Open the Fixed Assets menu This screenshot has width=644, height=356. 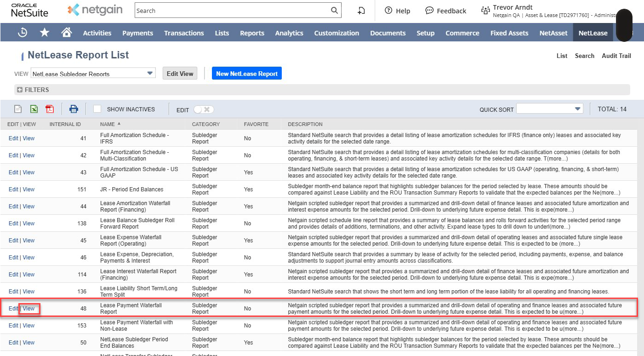coord(509,33)
